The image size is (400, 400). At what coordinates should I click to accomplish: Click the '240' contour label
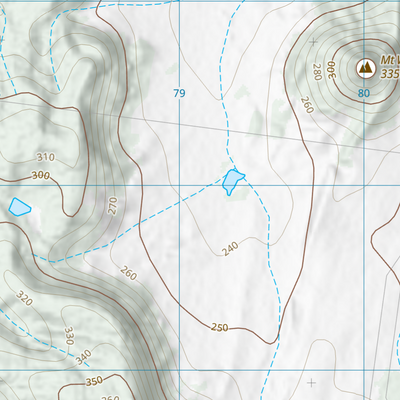coord(230,249)
